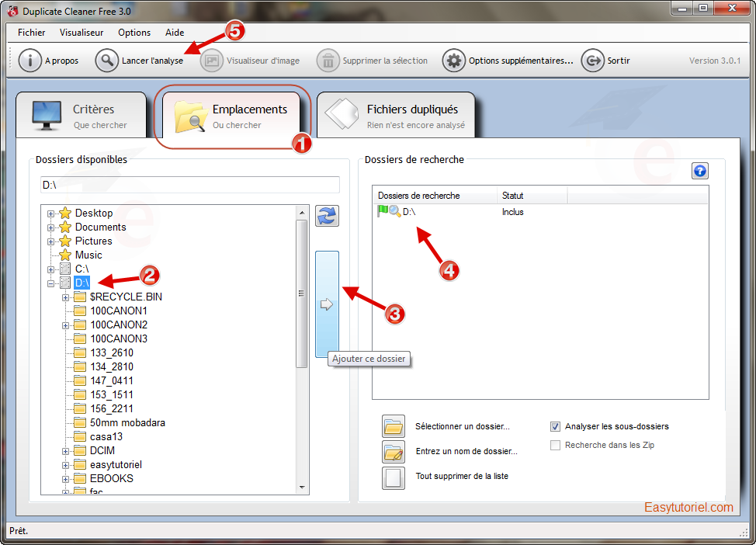This screenshot has width=756, height=545.
Task: Expand the 100CANON2 folder node
Action: (65, 325)
